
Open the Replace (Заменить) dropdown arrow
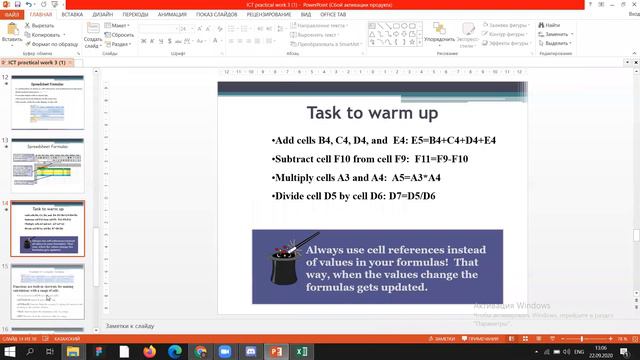click(x=572, y=34)
